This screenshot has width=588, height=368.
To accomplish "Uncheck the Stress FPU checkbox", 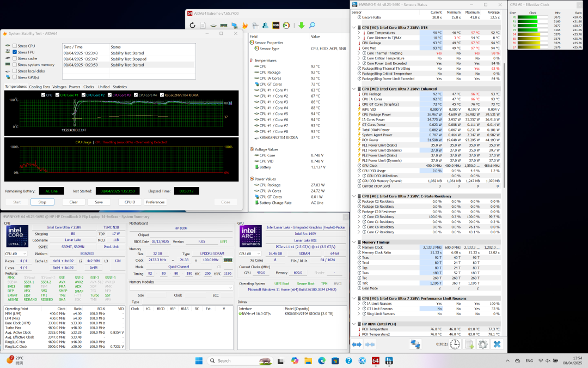I will point(15,52).
